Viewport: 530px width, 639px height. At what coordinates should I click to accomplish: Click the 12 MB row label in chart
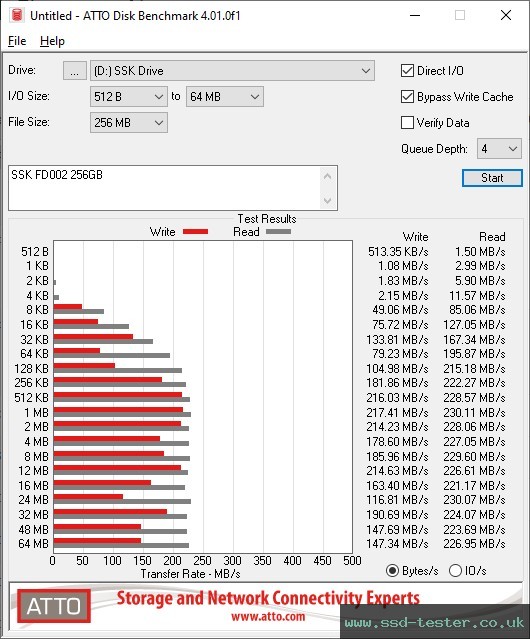33,471
